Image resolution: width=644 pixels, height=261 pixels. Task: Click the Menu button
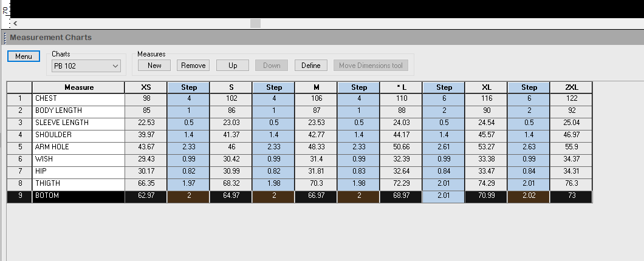pos(23,56)
